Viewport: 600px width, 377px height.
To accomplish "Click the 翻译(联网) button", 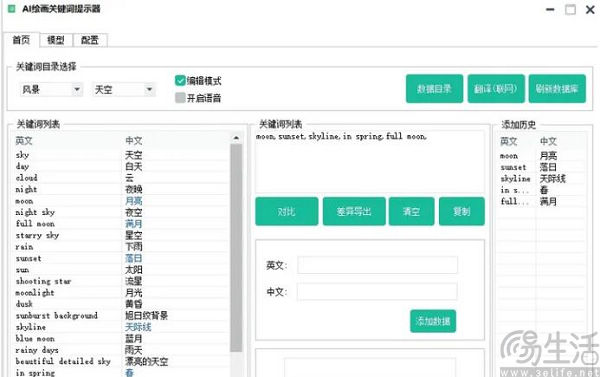I will (x=496, y=89).
